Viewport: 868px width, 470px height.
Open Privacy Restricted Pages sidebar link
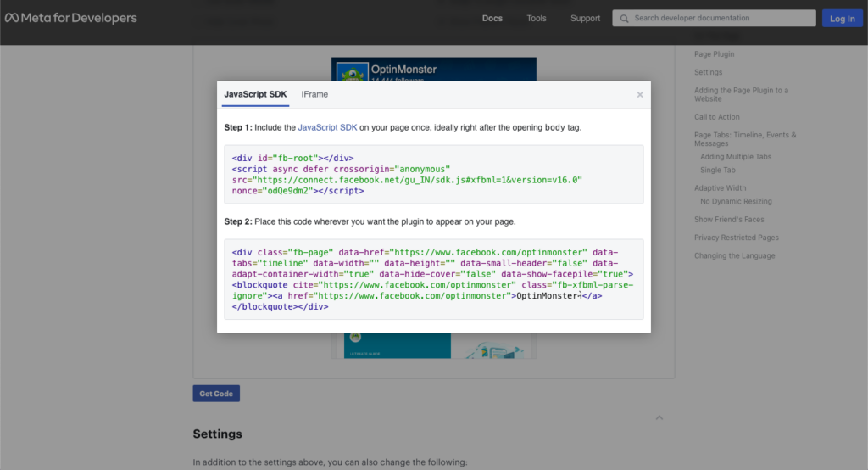click(x=737, y=238)
